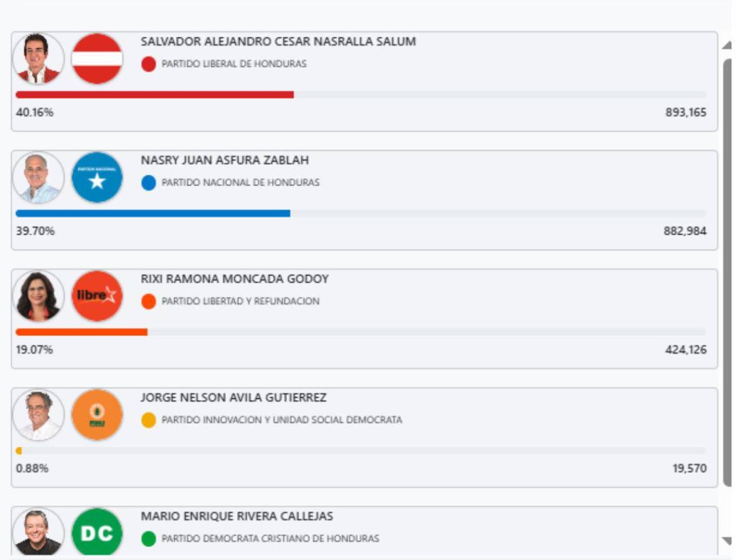Screen dimensions: 747x560
Task: Click the scroll down arrow on the scrollbar
Action: coord(726,541)
